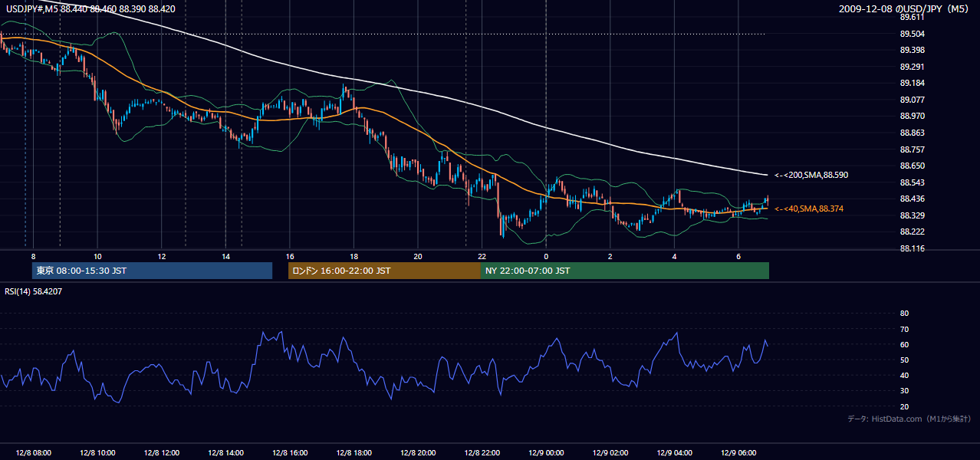Screen dimensions: 980x460
Task: Click the 12/8 20:00 date label
Action: 418,453
